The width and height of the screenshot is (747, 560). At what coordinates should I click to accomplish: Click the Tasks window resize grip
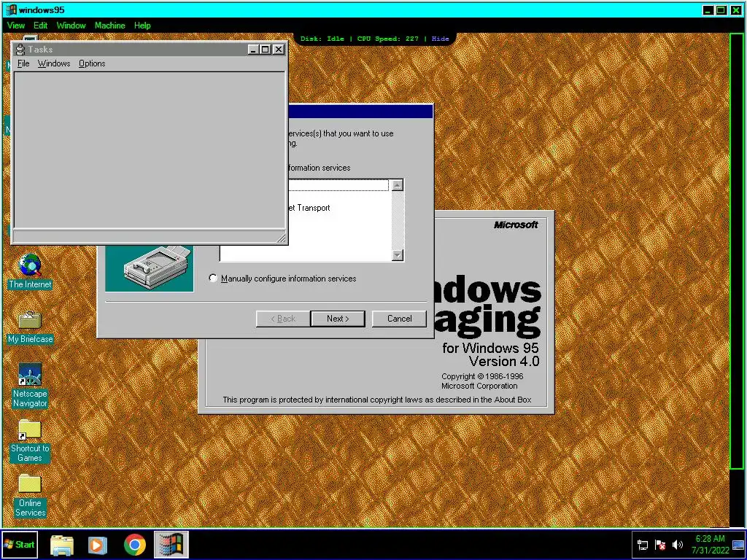[x=281, y=238]
